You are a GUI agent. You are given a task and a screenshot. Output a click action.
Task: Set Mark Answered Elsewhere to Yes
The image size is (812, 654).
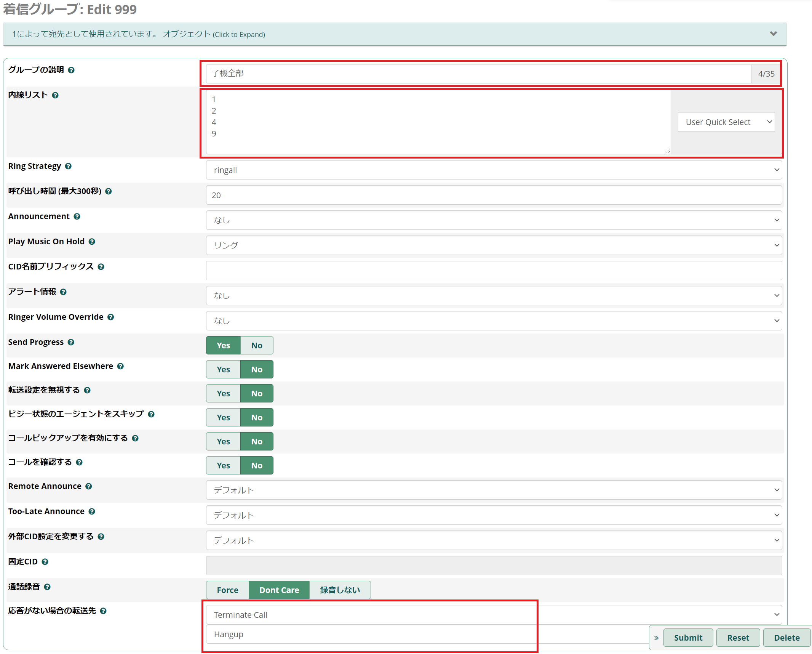click(223, 369)
